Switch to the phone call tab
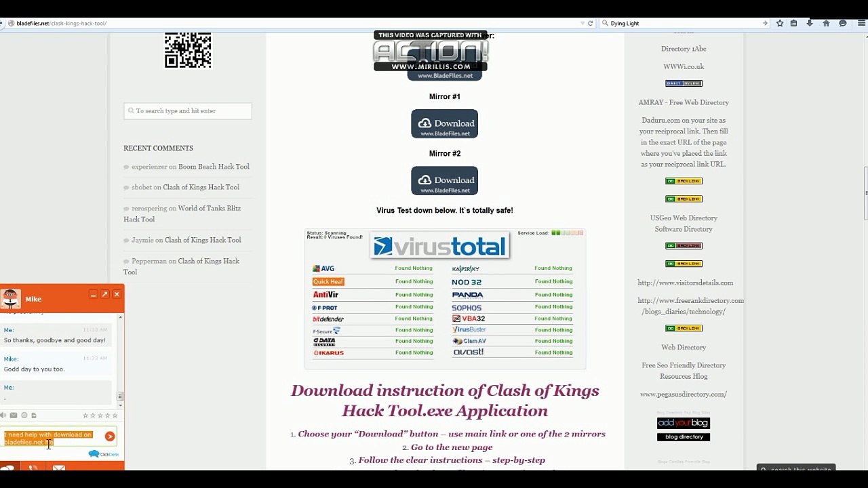The height and width of the screenshot is (488, 868). (32, 467)
